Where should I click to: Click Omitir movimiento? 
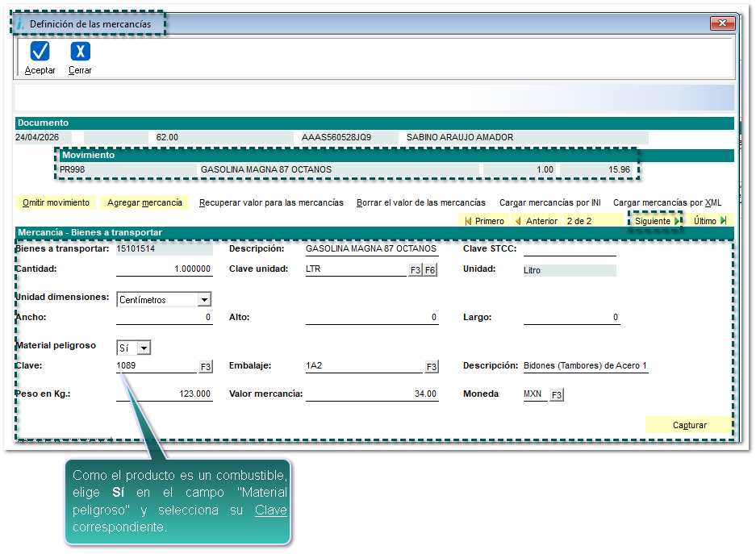(56, 203)
